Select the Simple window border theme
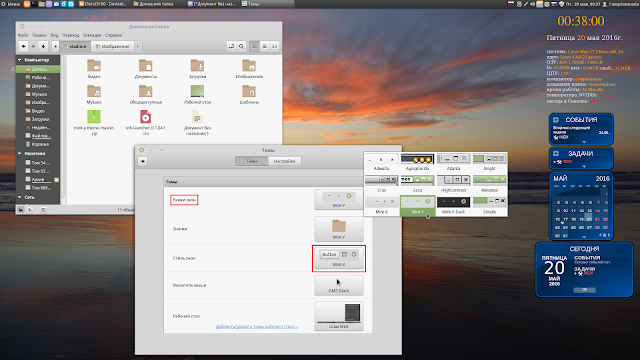 click(489, 206)
